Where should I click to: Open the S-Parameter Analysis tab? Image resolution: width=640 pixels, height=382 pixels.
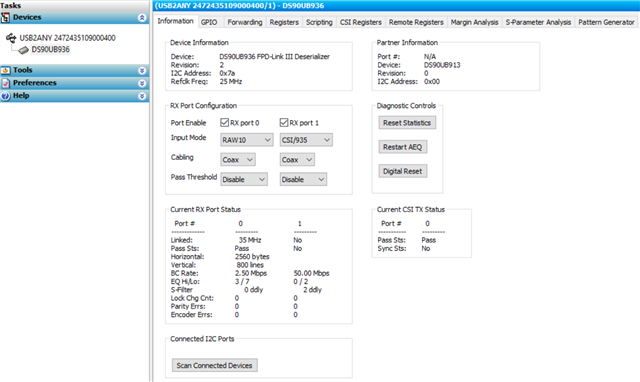click(x=538, y=22)
